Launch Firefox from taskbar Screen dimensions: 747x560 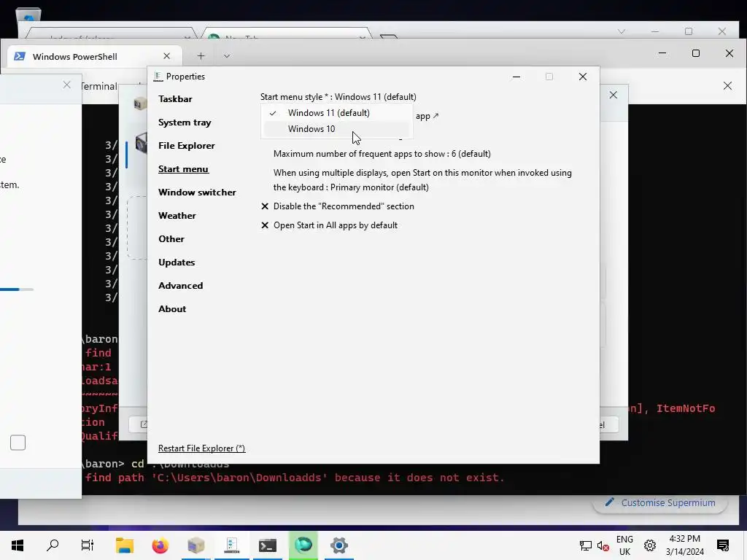[x=160, y=545]
